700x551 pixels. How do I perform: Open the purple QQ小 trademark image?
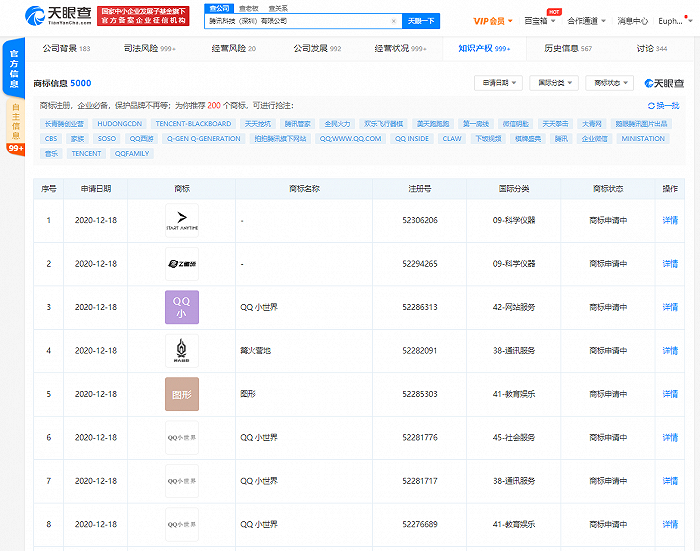point(182,307)
